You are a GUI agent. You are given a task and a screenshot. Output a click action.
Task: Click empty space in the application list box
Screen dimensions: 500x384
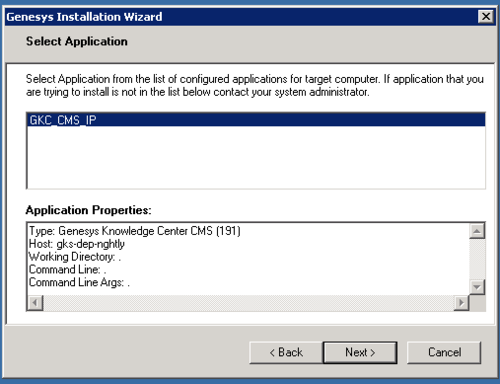coord(256,157)
